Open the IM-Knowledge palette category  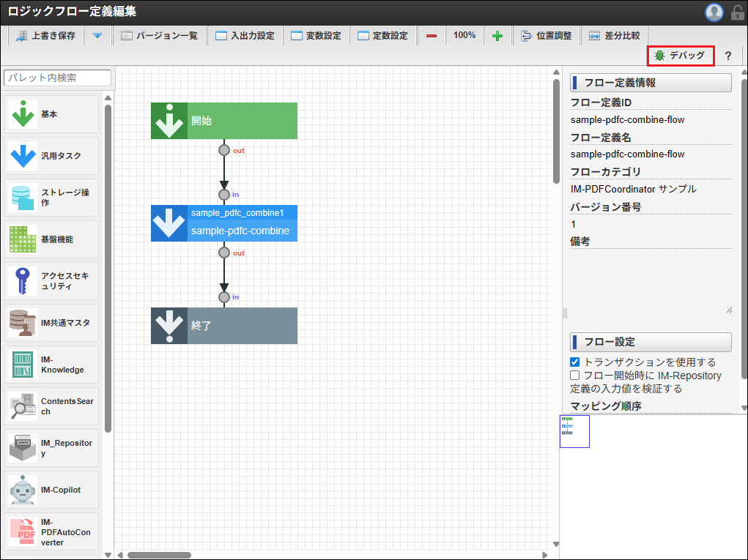[x=51, y=365]
